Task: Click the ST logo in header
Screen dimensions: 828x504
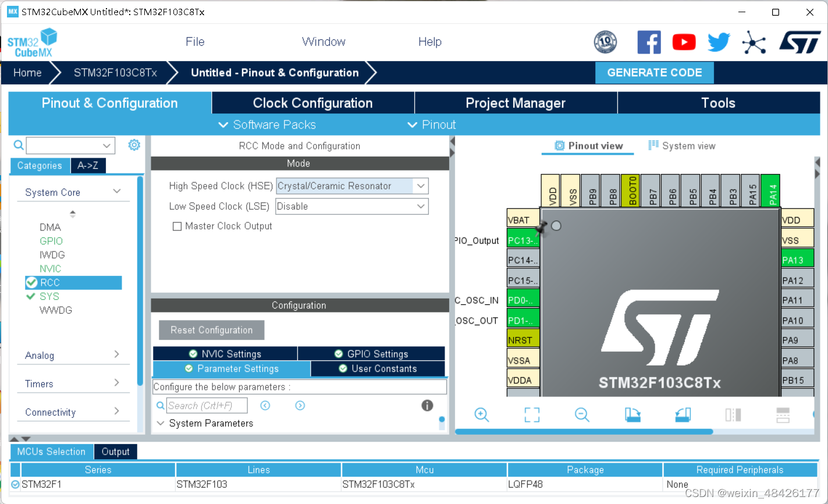Action: [x=800, y=42]
